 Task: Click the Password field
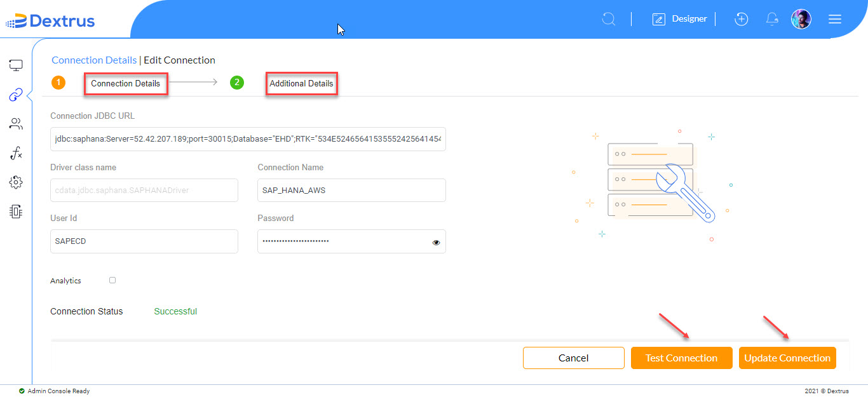point(351,241)
